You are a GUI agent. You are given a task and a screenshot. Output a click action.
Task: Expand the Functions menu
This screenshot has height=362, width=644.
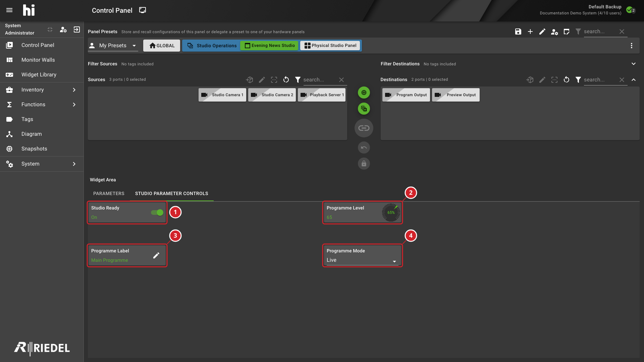[x=42, y=105]
